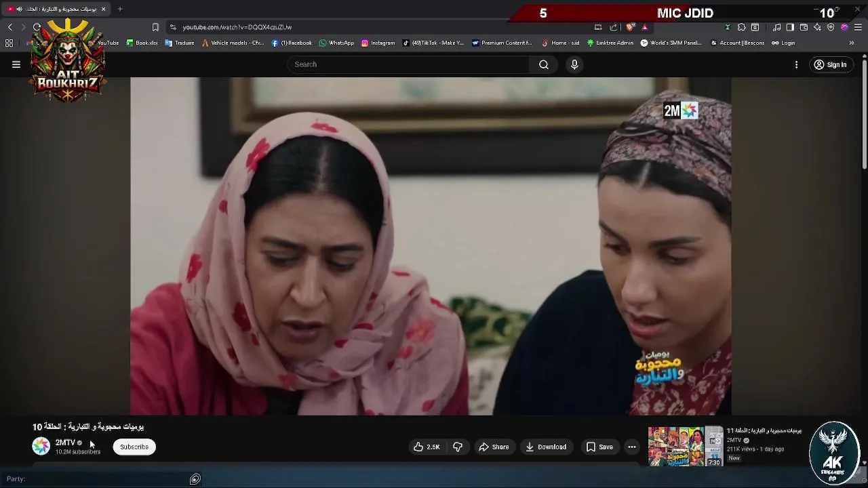The width and height of the screenshot is (868, 488).
Task: Reload the page with refresh icon
Action: [37, 27]
